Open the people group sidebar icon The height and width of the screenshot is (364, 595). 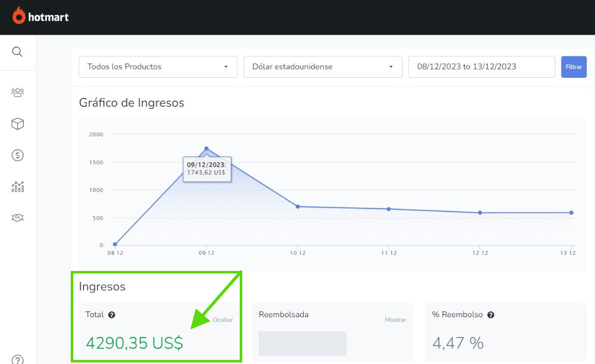tap(17, 93)
